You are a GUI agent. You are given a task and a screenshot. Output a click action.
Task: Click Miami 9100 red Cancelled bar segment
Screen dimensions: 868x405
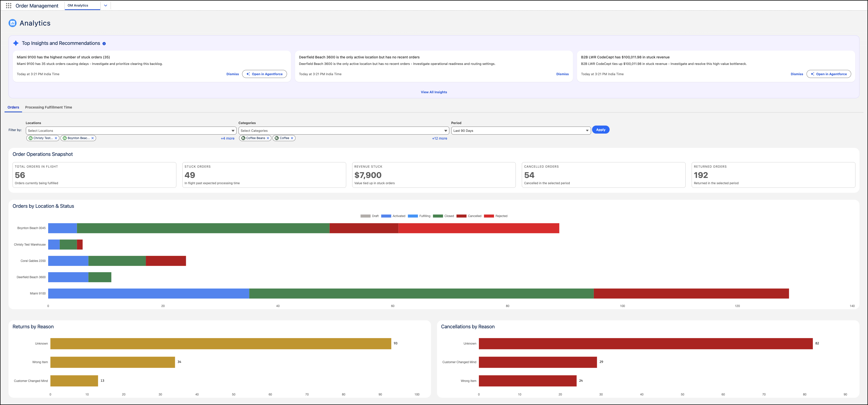click(691, 293)
